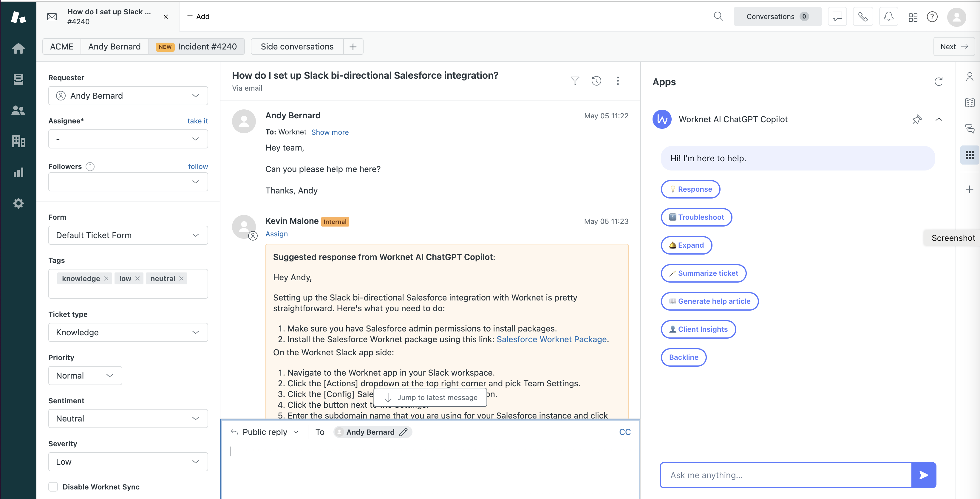Open the Salesforce Worknet Package link
The height and width of the screenshot is (499, 980).
pyautogui.click(x=551, y=339)
